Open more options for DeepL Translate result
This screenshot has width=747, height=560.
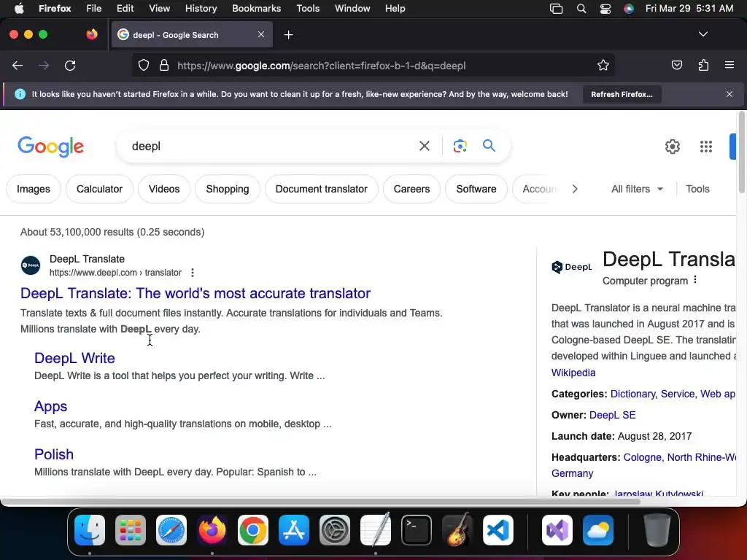tap(193, 273)
